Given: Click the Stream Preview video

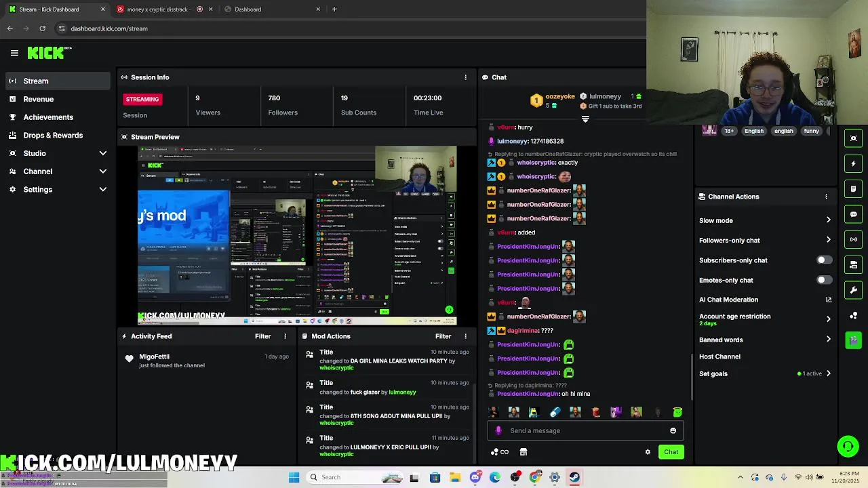Looking at the screenshot, I should [297, 236].
